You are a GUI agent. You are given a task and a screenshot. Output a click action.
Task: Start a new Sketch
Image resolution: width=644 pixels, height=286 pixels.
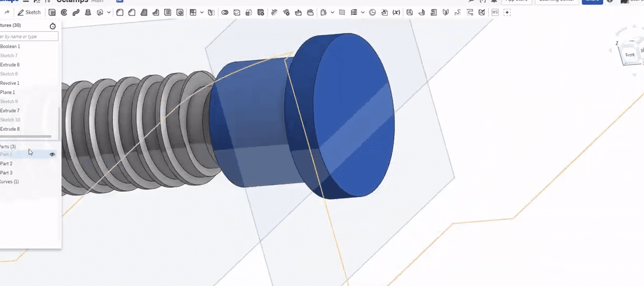29,12
